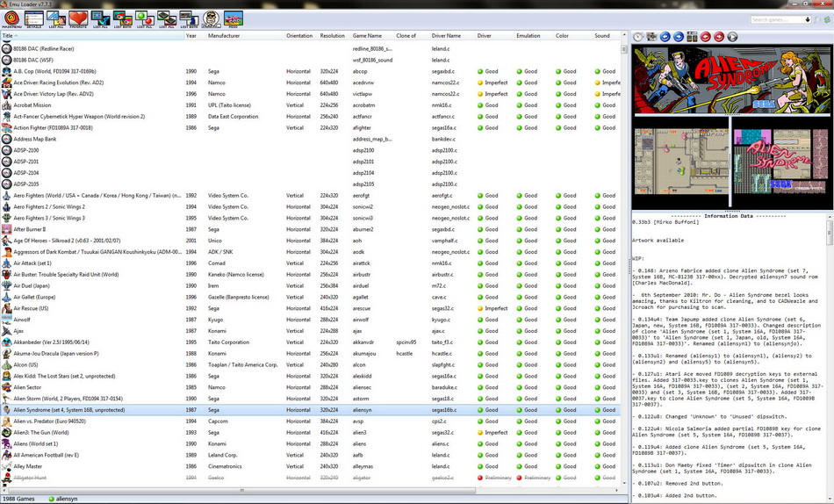Sort by the Driver Name column header
The height and width of the screenshot is (504, 834).
(452, 36)
